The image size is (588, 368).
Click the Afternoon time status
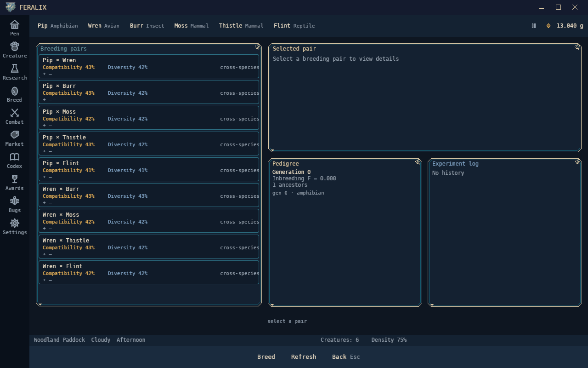pyautogui.click(x=131, y=339)
